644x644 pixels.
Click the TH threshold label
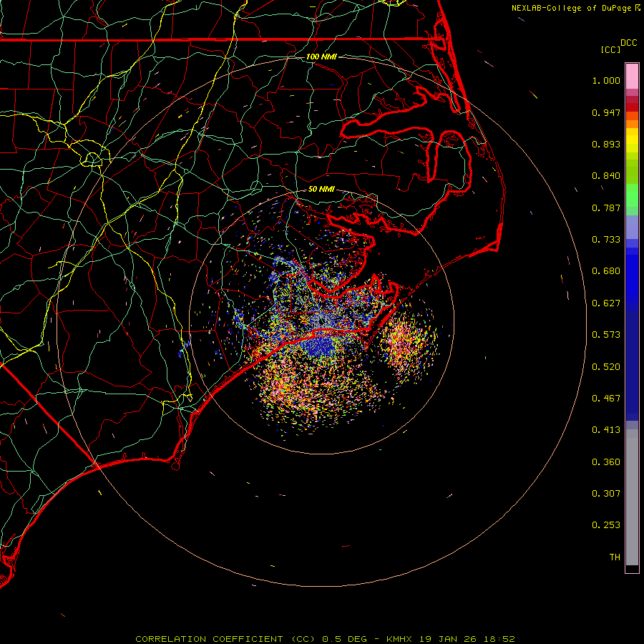point(615,557)
